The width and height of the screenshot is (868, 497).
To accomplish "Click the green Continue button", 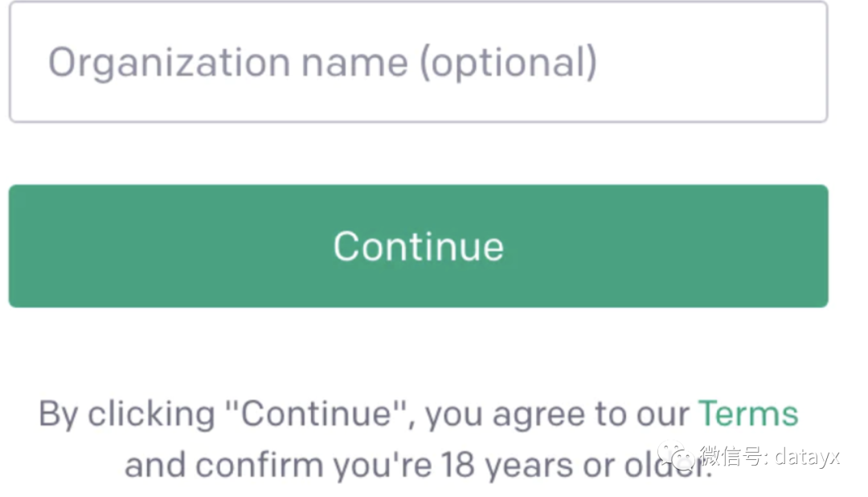I will 419,246.
